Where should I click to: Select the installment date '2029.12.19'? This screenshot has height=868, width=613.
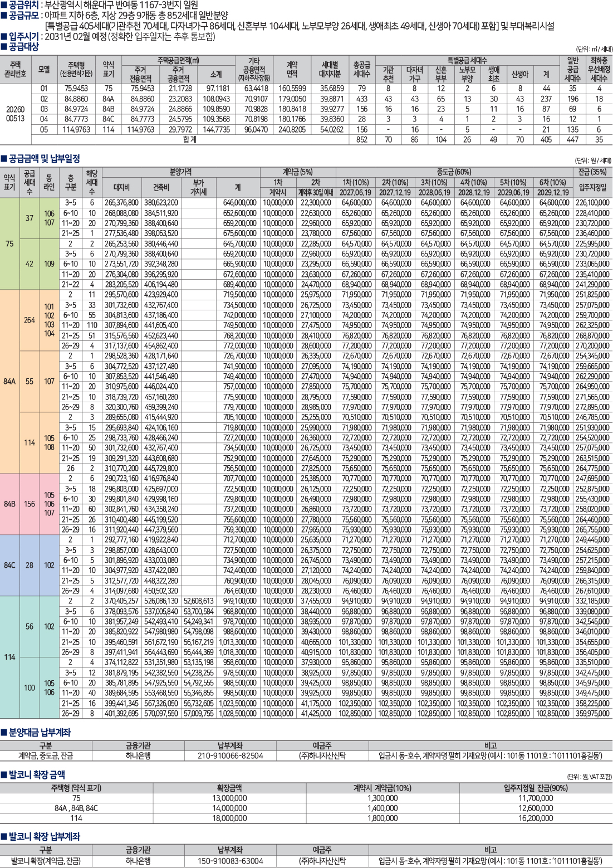pos(553,193)
